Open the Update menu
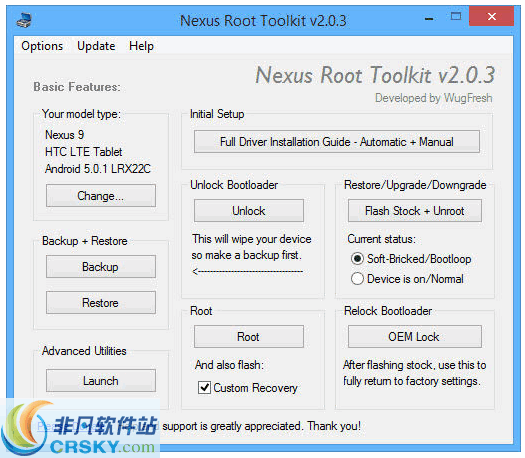525x458 pixels. coord(96,46)
